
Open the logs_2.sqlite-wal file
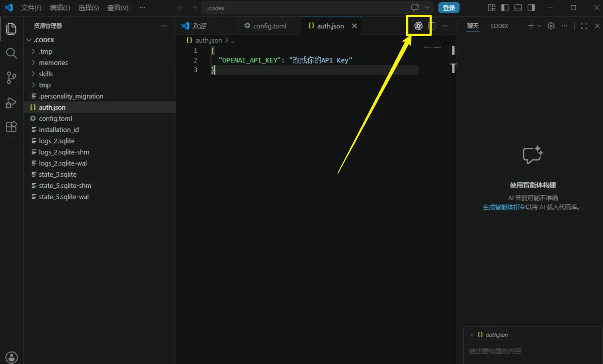[100, 163]
